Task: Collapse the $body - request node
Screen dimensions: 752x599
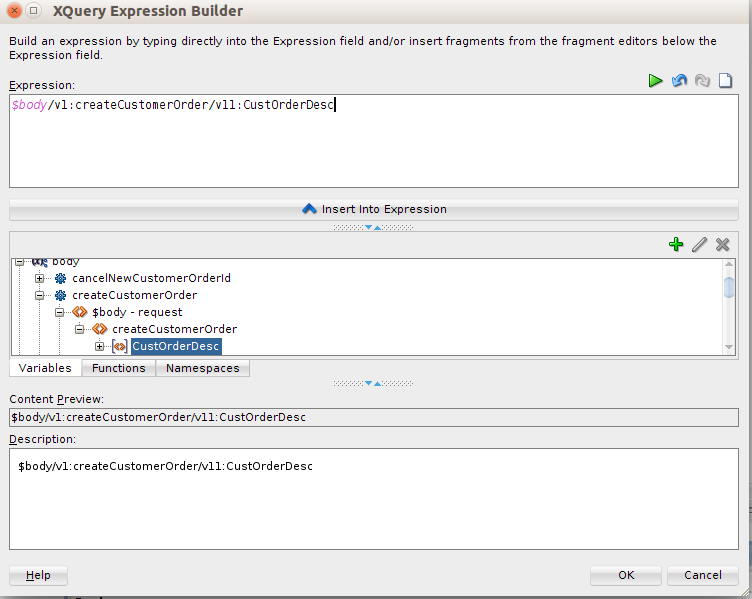Action: point(59,312)
